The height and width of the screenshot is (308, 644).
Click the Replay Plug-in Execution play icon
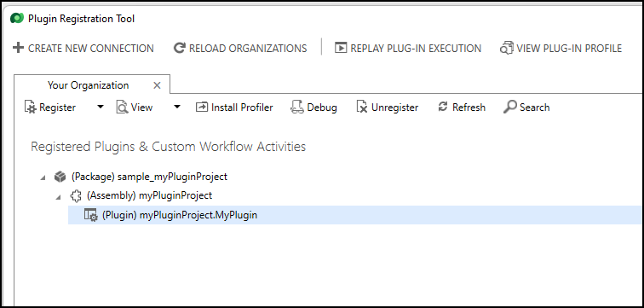tap(341, 48)
